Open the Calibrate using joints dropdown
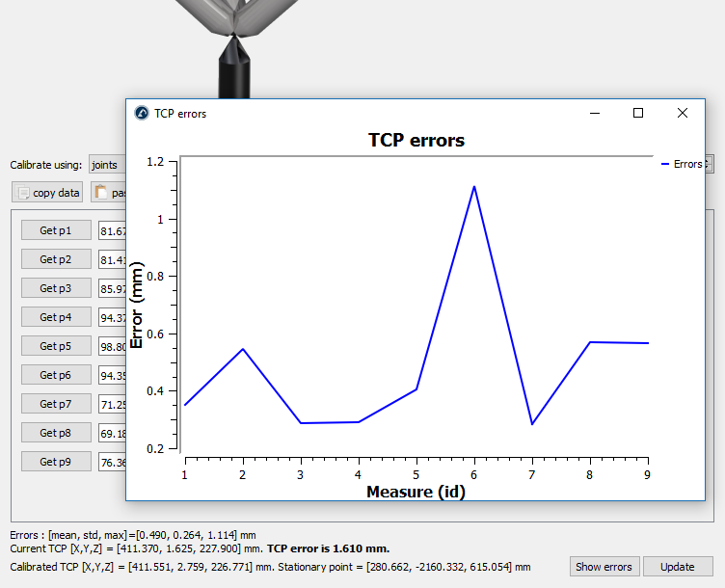The height and width of the screenshot is (588, 725). (107, 165)
